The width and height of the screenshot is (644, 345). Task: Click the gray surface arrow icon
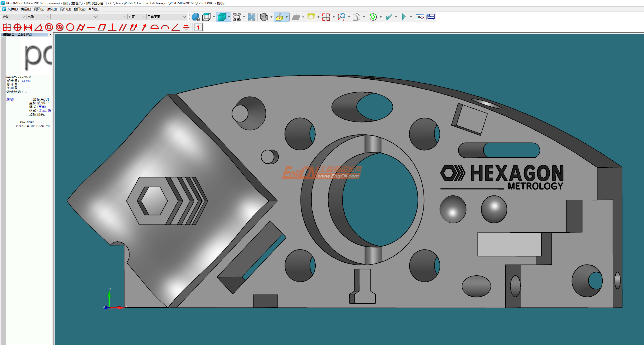tap(296, 17)
